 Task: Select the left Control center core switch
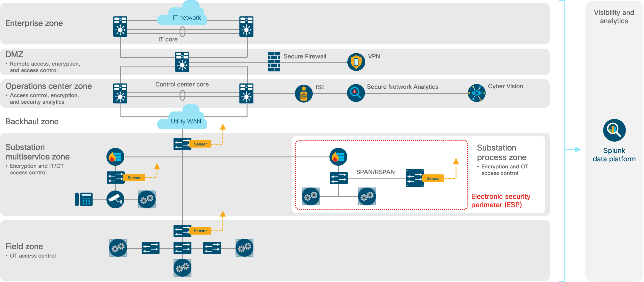click(x=120, y=93)
